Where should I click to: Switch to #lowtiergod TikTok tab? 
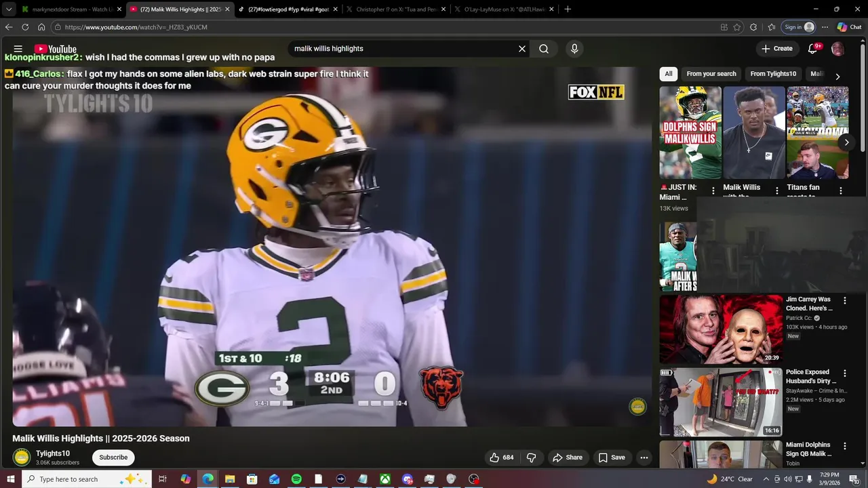pos(287,9)
